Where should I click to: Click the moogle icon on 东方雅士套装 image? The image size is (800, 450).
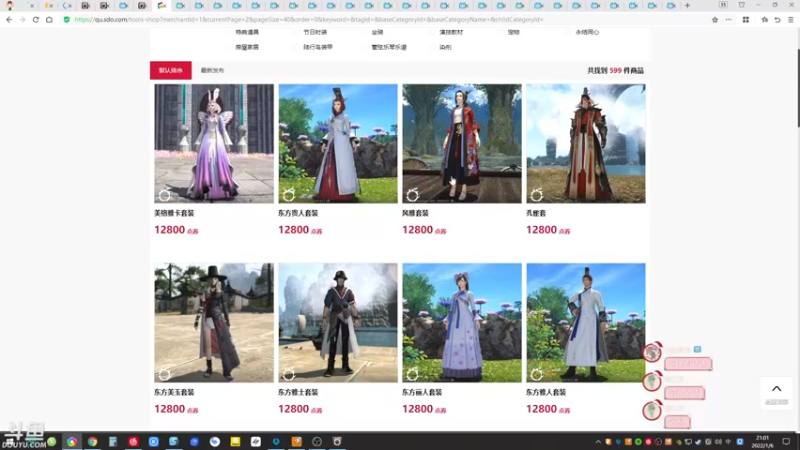(289, 374)
